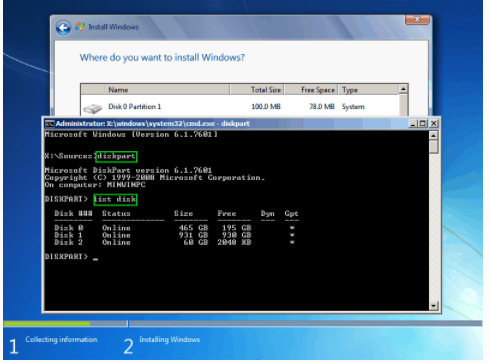The image size is (489, 363).
Task: Select Disk 0 Partition 1 in partition list
Action: [240, 107]
